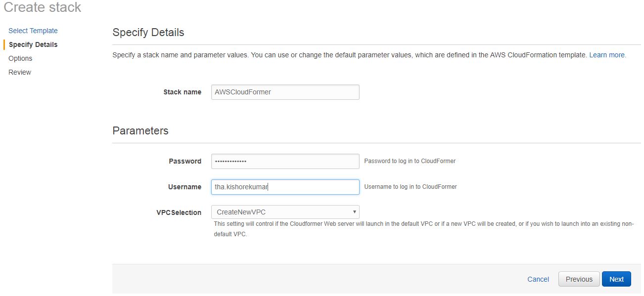Open the Options step in sidebar
This screenshot has height=296, width=644.
pos(20,58)
